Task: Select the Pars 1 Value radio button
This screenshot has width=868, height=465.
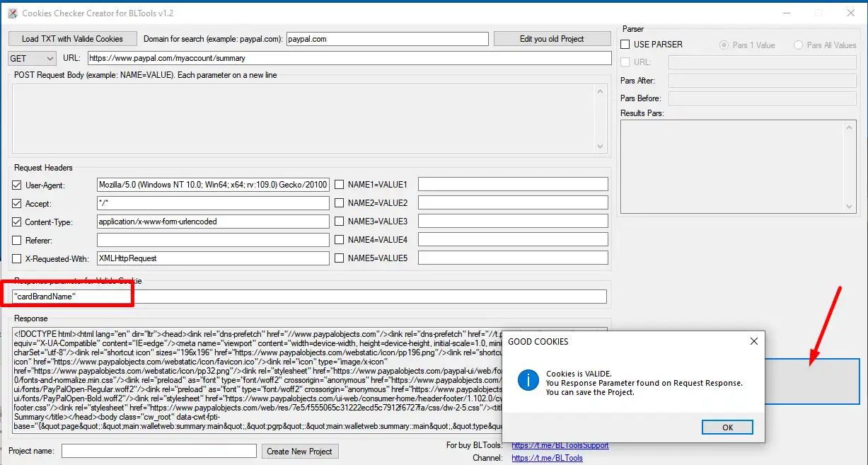Action: click(724, 45)
